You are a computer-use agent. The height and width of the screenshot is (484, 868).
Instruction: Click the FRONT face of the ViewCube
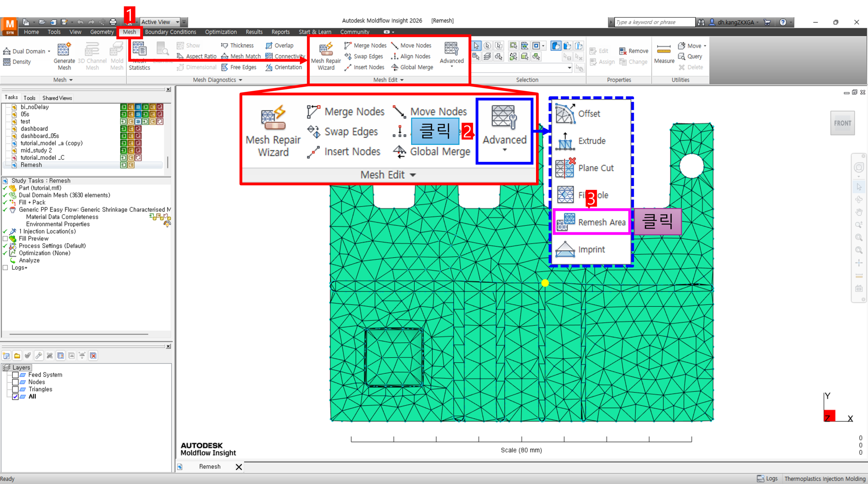click(842, 123)
